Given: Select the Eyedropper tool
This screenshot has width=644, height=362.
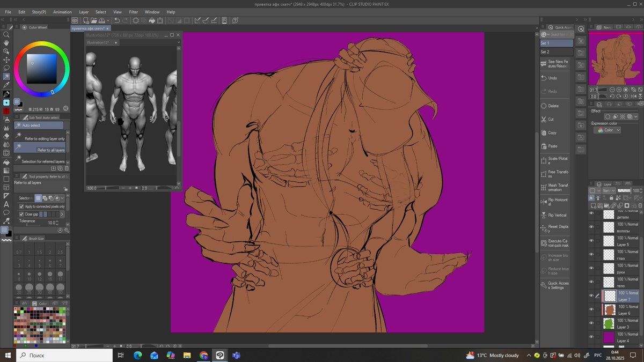Looking at the screenshot, I should (x=6, y=85).
